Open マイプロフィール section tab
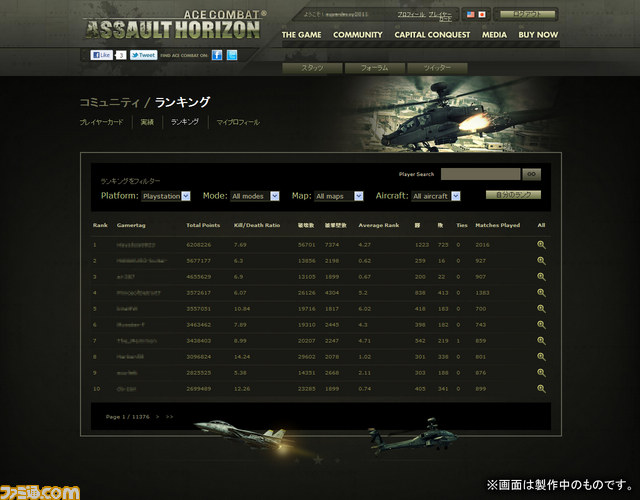The width and height of the screenshot is (640, 500). pos(238,122)
